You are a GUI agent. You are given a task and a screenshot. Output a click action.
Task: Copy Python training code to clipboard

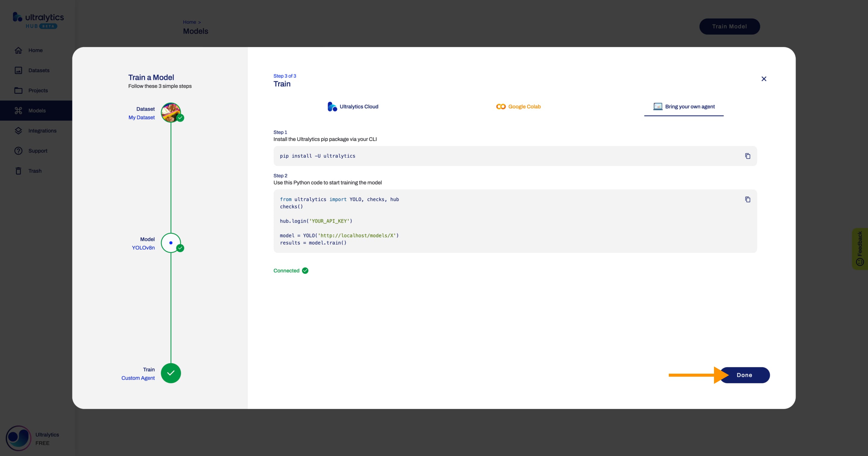(748, 199)
